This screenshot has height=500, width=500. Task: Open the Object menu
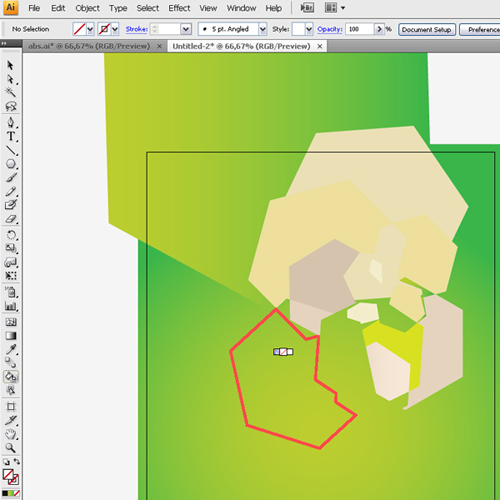[87, 8]
